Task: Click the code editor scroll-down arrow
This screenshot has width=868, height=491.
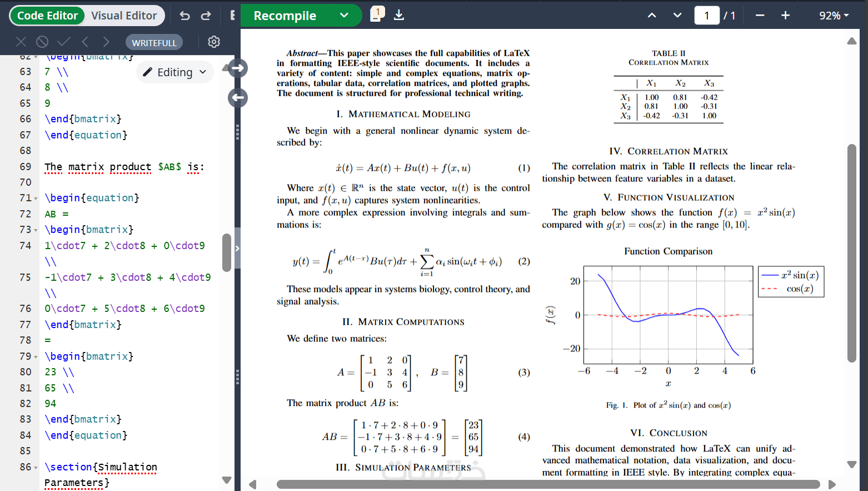Action: [x=227, y=480]
